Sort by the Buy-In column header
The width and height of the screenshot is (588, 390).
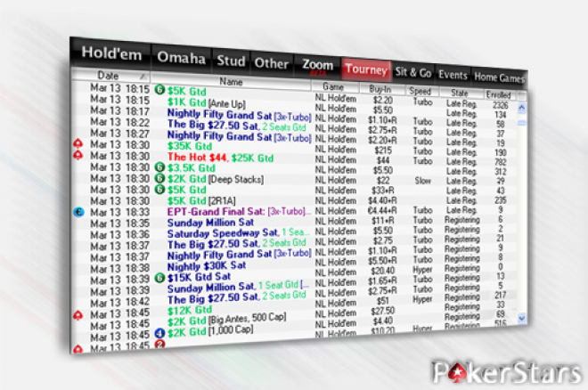click(380, 89)
